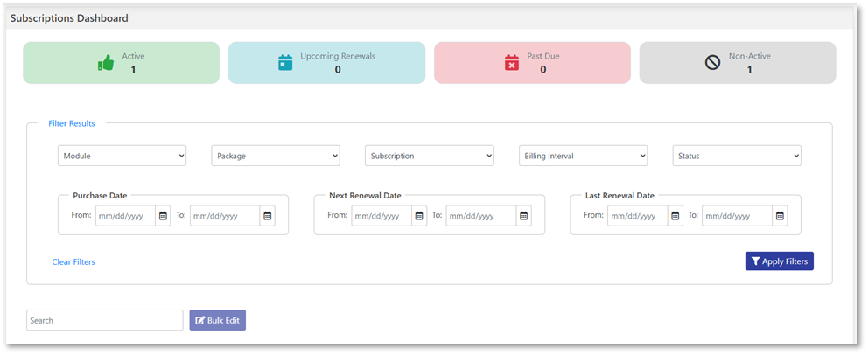
Task: Open Next Renewal Date From calendar picker
Action: 419,216
